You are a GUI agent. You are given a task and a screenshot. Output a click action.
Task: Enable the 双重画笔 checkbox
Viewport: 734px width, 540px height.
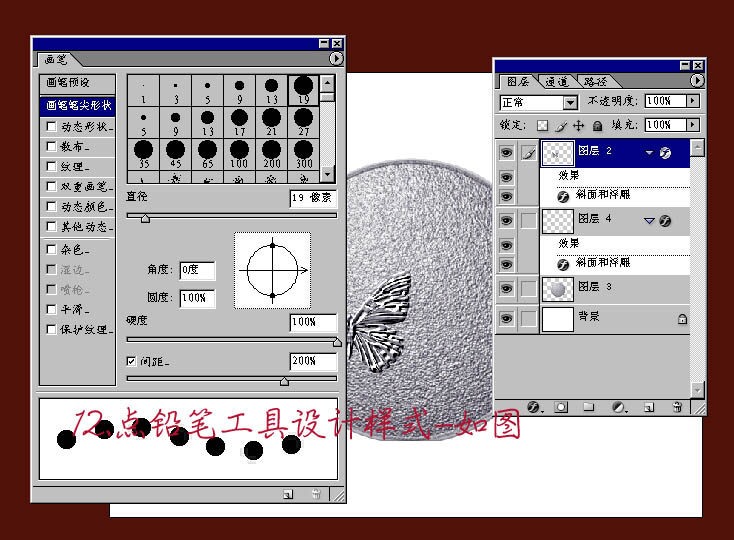coord(51,186)
